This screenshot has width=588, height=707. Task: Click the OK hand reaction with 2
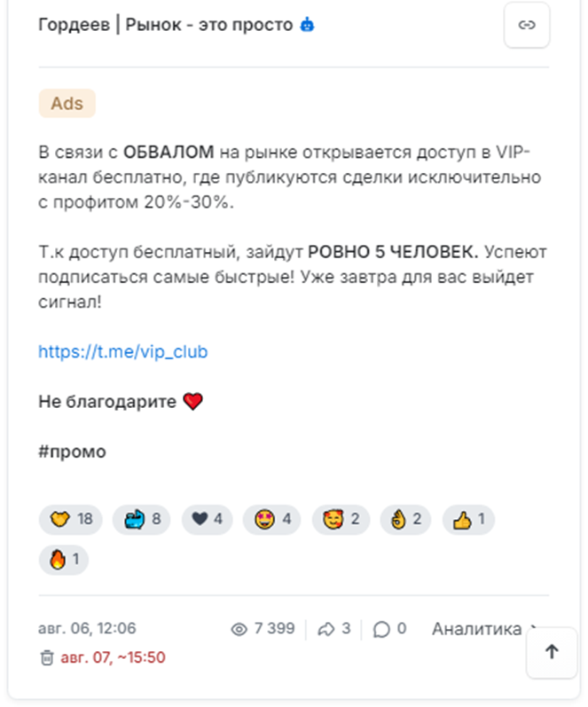(x=405, y=520)
